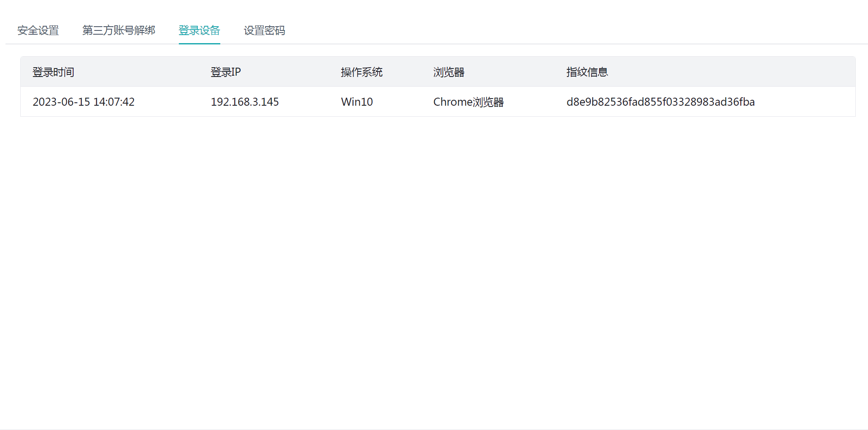
Task: Select the IP address 192.168.3.145 cell
Action: point(244,102)
